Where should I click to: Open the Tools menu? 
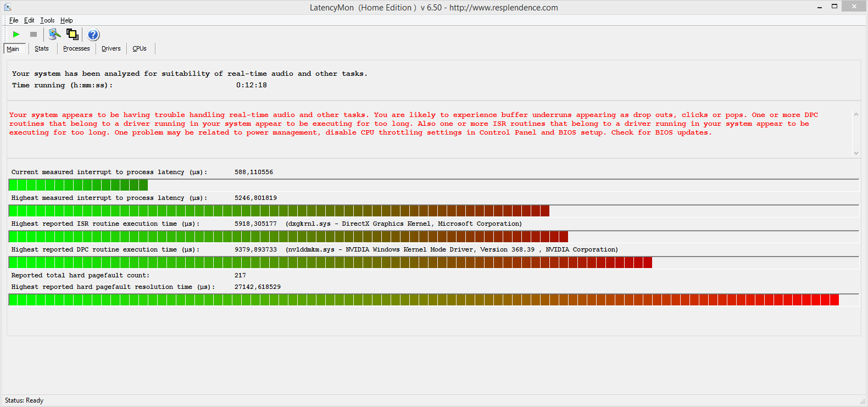click(x=47, y=20)
